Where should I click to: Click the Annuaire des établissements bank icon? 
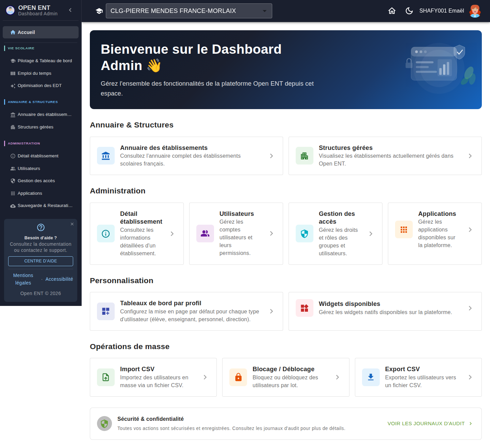106,156
